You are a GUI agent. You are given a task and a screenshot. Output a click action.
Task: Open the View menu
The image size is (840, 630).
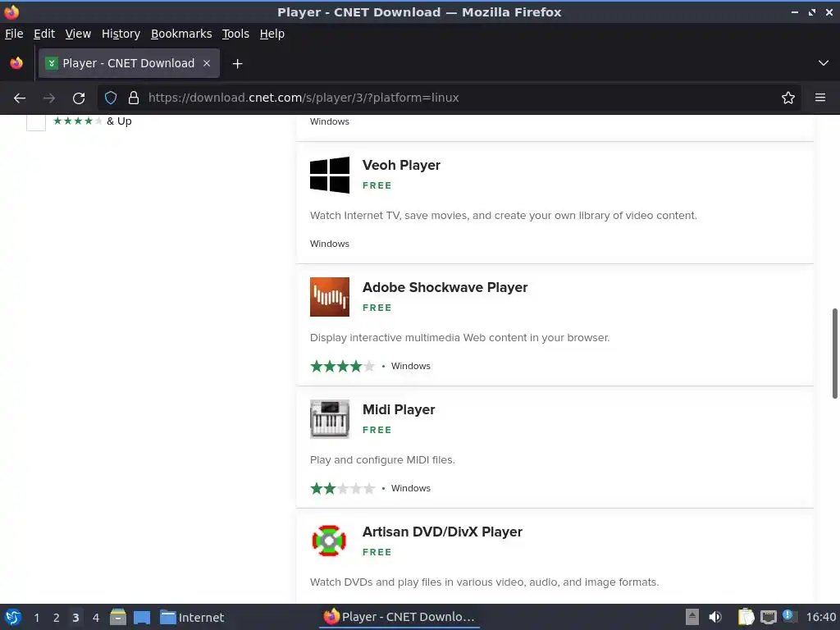pos(78,34)
